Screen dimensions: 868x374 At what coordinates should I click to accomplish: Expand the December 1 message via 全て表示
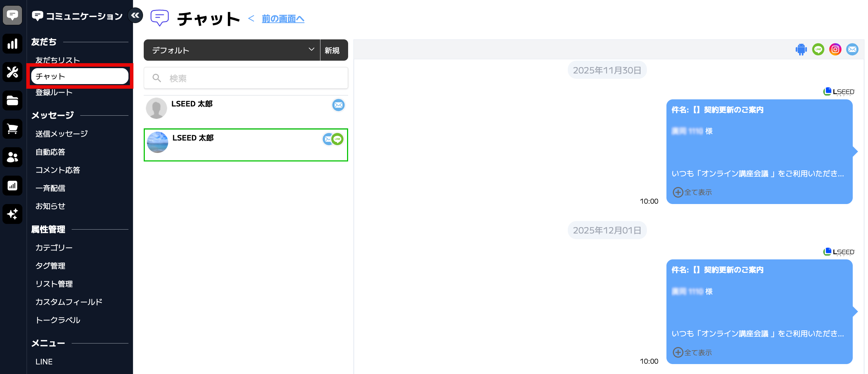(692, 352)
